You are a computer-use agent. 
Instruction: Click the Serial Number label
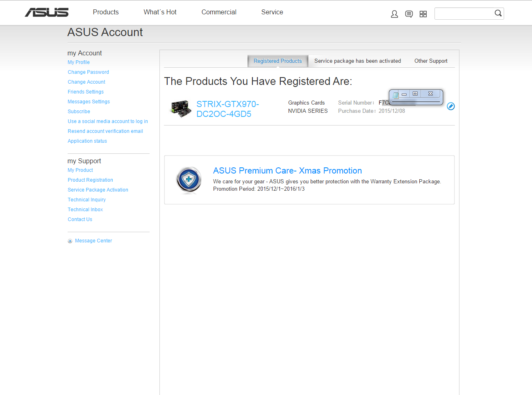pyautogui.click(x=356, y=103)
